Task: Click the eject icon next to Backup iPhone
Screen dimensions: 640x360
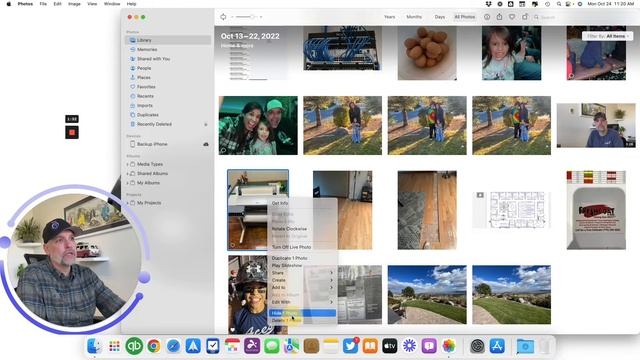Action: (206, 144)
